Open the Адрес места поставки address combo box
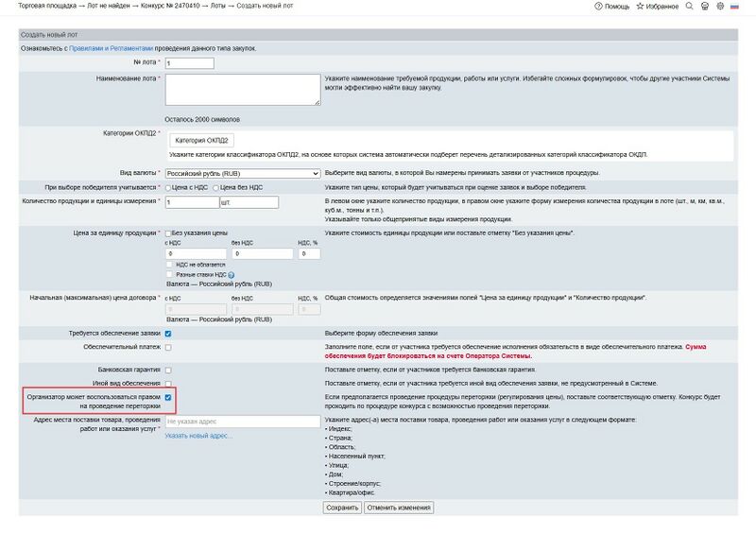The width and height of the screenshot is (756, 534). 243,422
